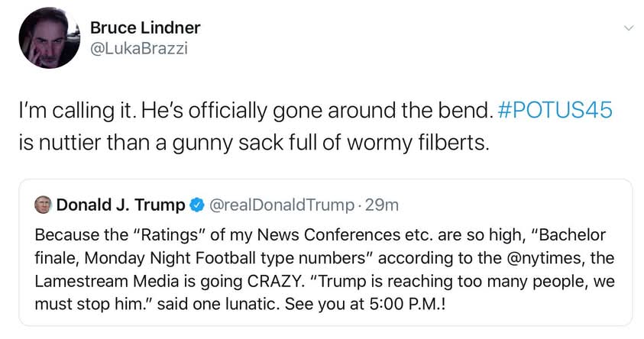Viewport: 644px width, 339px height.
Task: Click the main tweet text 'I'm calling it'
Action: pyautogui.click(x=78, y=111)
